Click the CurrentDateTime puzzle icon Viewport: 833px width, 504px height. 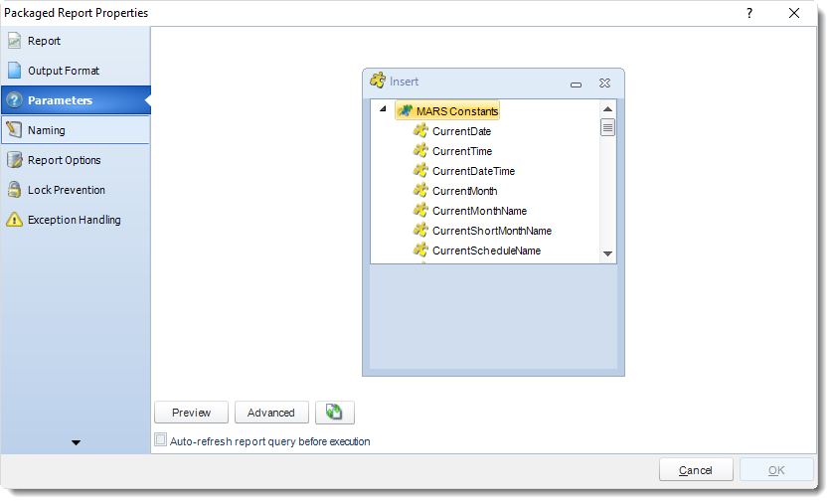(420, 170)
